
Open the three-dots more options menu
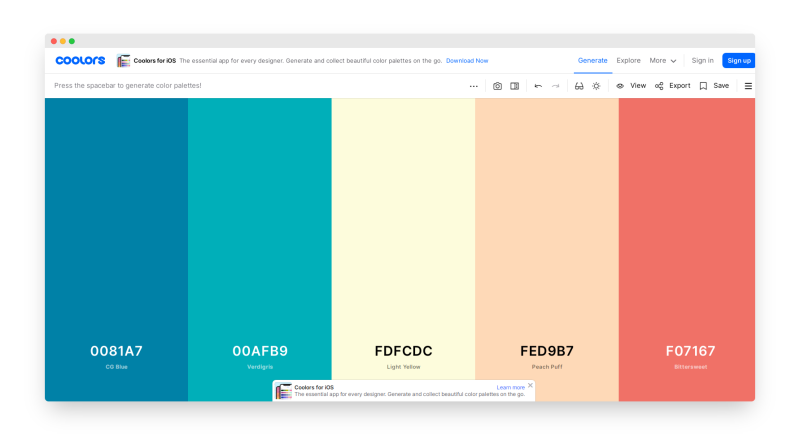(x=474, y=86)
